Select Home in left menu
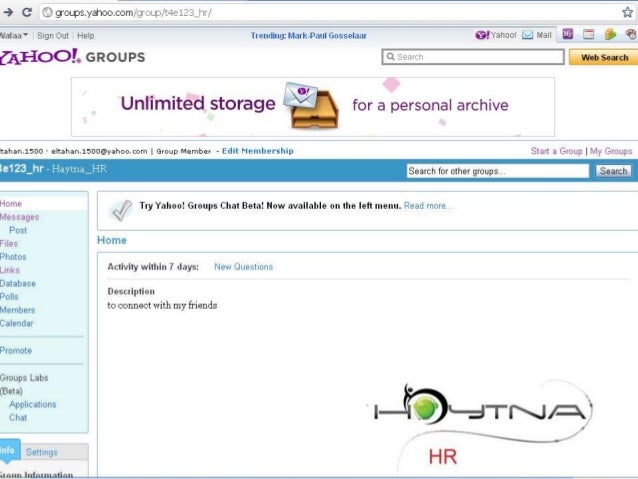This screenshot has width=638, height=479. click(x=11, y=203)
